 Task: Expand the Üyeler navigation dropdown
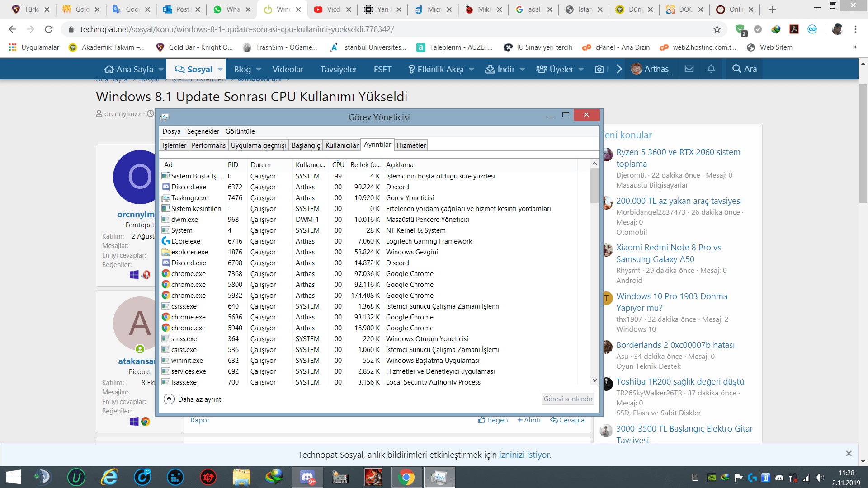click(x=581, y=69)
